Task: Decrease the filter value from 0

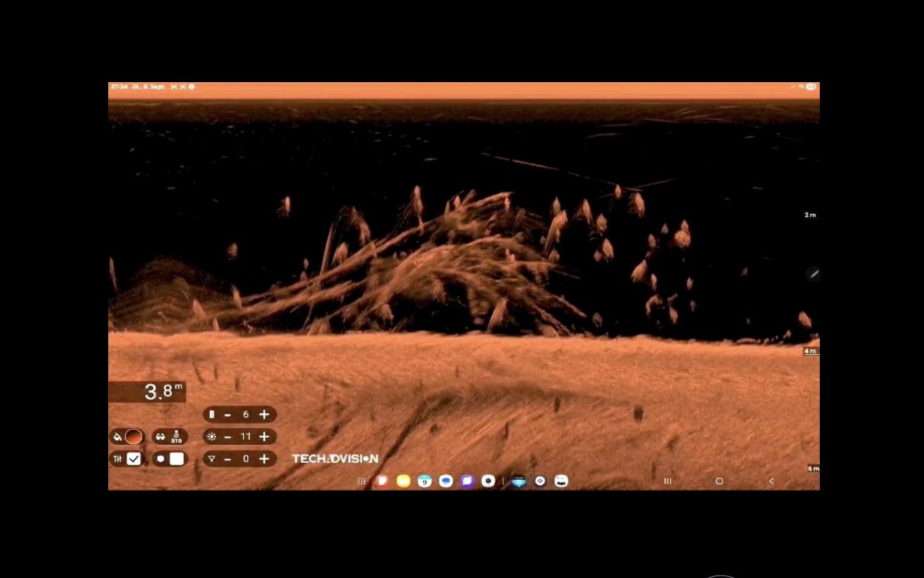Action: point(228,459)
